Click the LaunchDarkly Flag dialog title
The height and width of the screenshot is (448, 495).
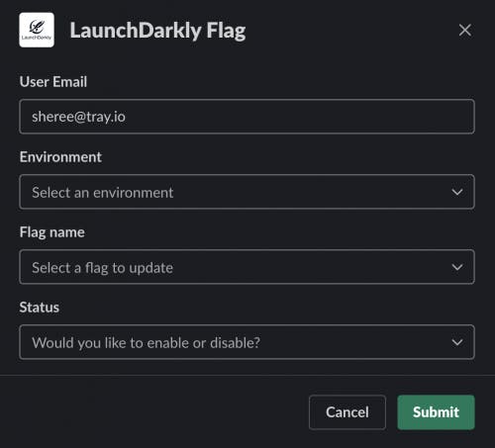point(157,31)
